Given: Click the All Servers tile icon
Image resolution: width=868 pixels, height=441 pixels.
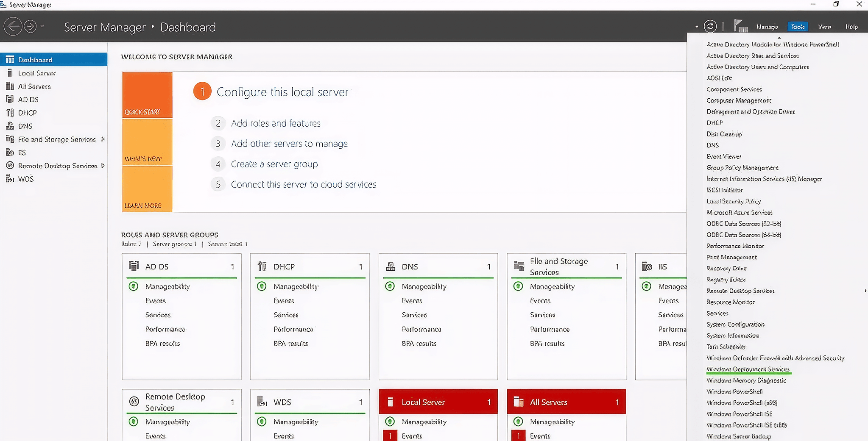Looking at the screenshot, I should pos(519,402).
